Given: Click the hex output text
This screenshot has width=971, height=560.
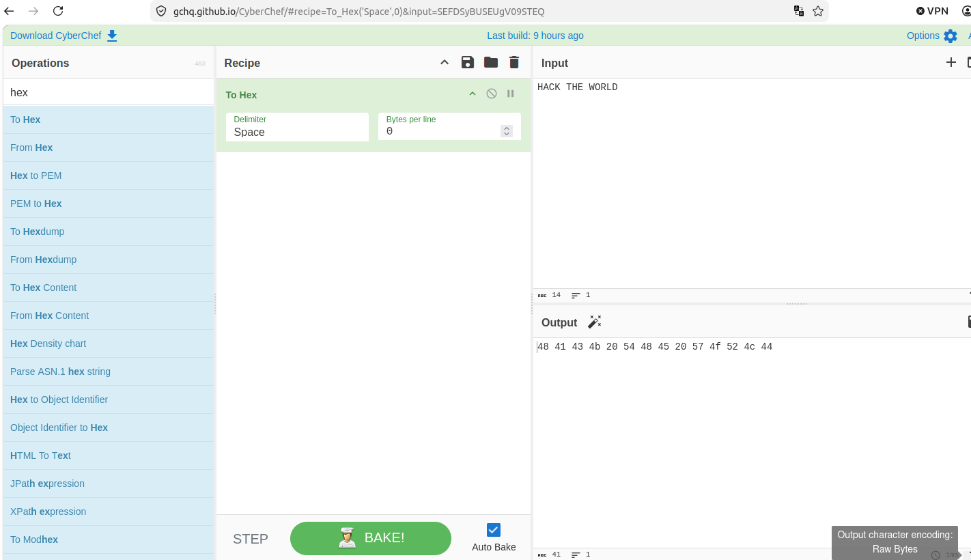Looking at the screenshot, I should click(x=655, y=347).
